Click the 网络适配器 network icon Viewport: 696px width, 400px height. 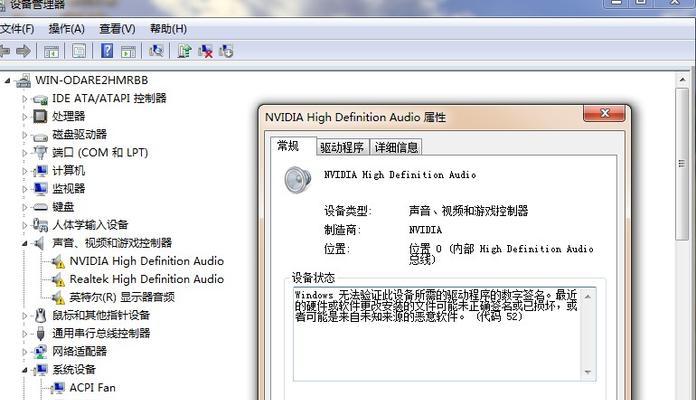pos(40,352)
